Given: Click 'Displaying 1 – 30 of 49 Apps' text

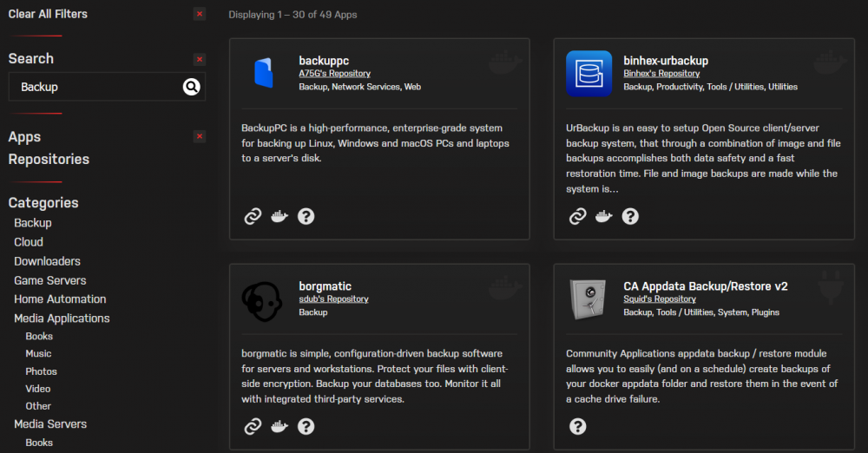Looking at the screenshot, I should coord(293,15).
